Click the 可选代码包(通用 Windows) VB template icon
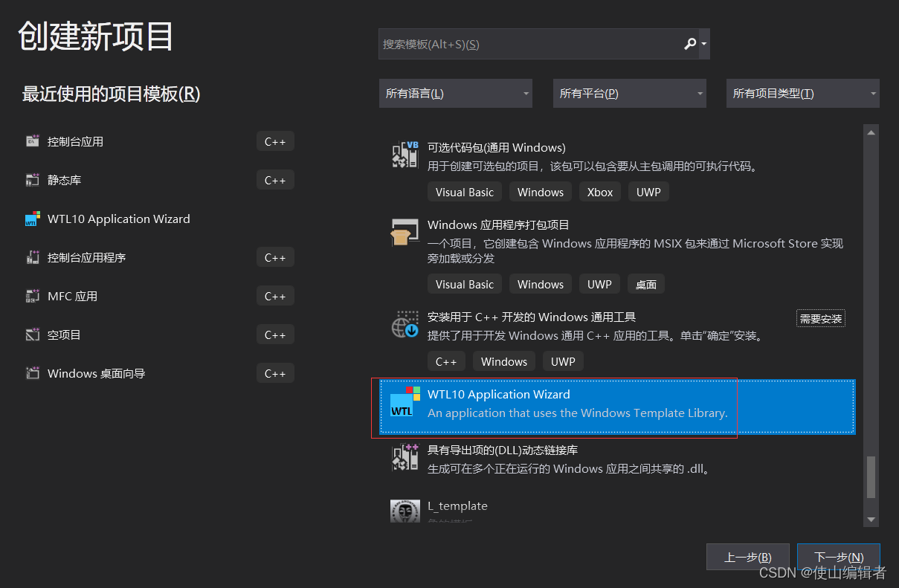Viewport: 899px width, 588px height. pos(405,155)
